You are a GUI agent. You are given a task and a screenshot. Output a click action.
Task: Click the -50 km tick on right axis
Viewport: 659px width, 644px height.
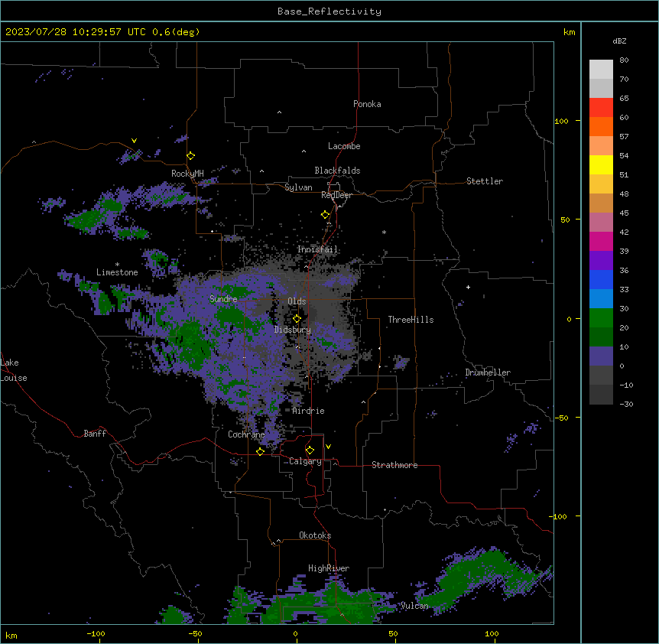pyautogui.click(x=561, y=418)
